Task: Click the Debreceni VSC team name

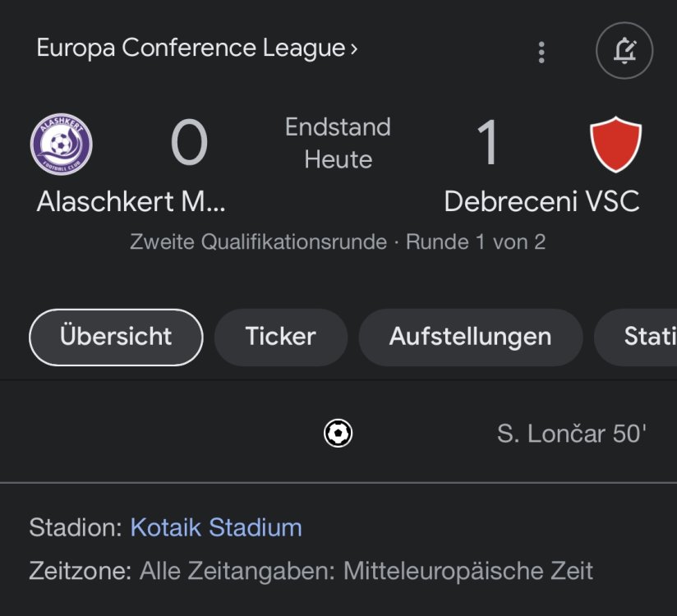Action: tap(541, 201)
